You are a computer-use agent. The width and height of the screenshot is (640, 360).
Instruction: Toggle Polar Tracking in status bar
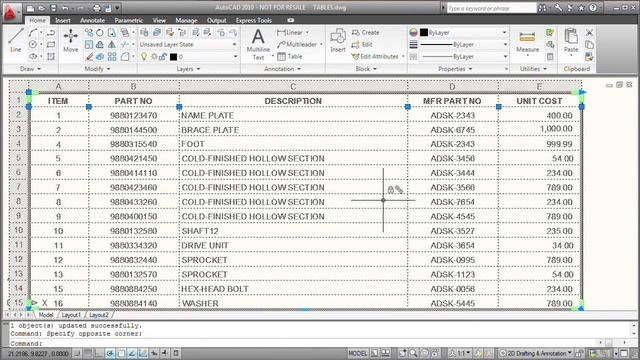pyautogui.click(x=110, y=353)
